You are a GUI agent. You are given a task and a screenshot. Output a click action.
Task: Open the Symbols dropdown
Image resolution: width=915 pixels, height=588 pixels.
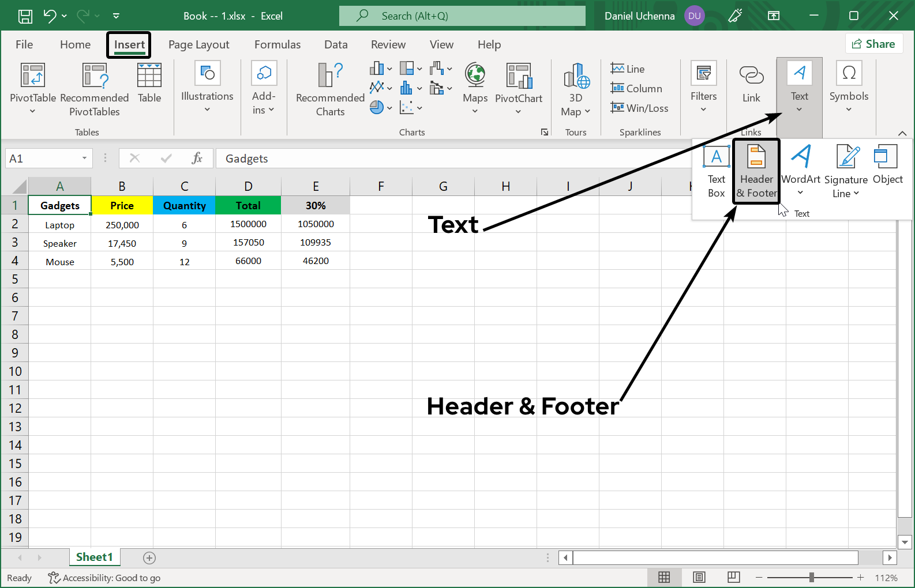coord(848,110)
